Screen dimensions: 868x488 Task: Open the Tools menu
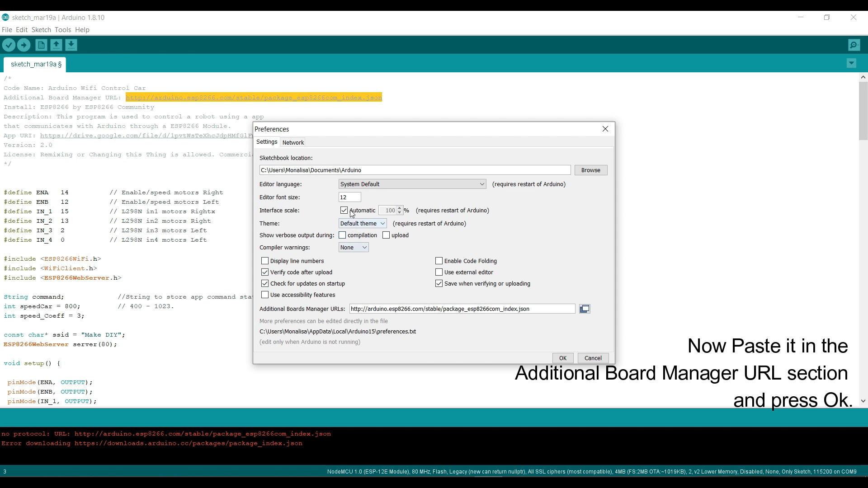(62, 30)
